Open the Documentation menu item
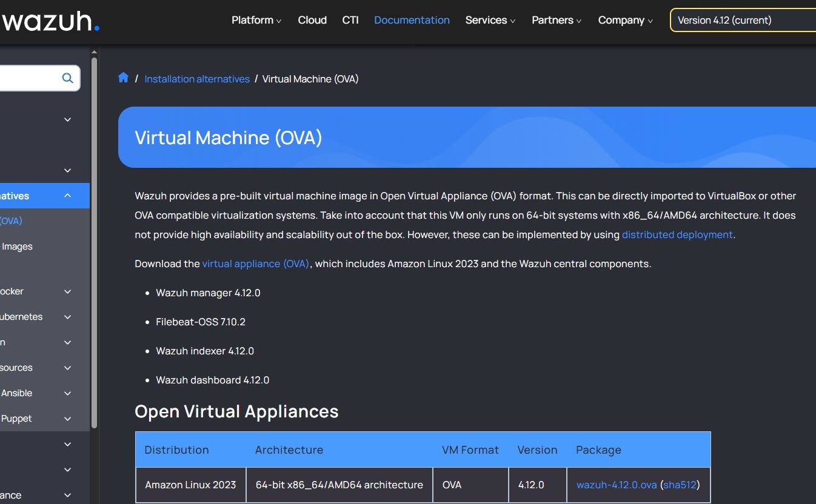This screenshot has height=504, width=816. 412,20
